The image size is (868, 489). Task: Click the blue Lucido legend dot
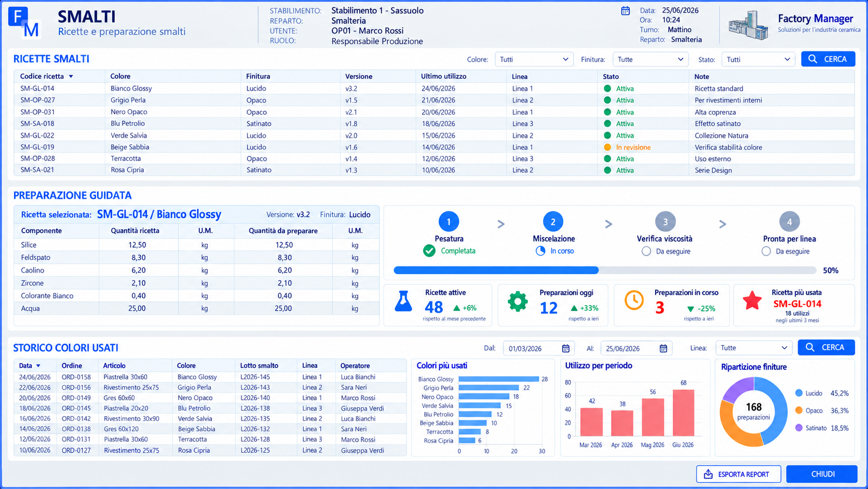tap(799, 393)
